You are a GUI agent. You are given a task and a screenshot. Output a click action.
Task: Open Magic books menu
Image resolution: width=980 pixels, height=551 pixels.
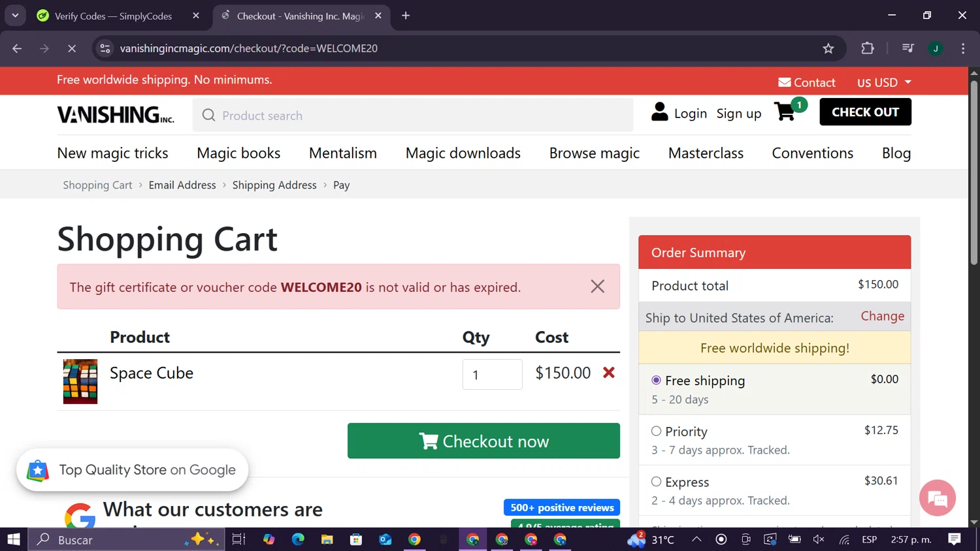tap(238, 153)
